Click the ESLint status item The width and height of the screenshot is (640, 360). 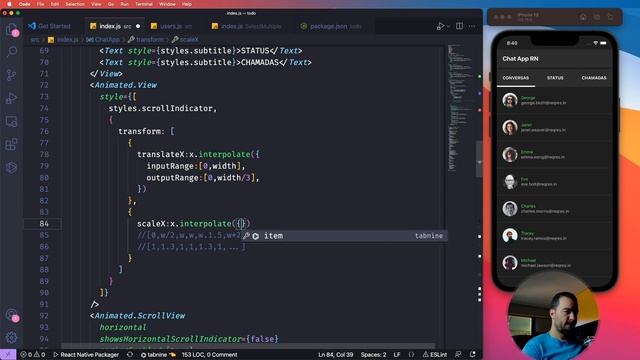click(x=435, y=354)
